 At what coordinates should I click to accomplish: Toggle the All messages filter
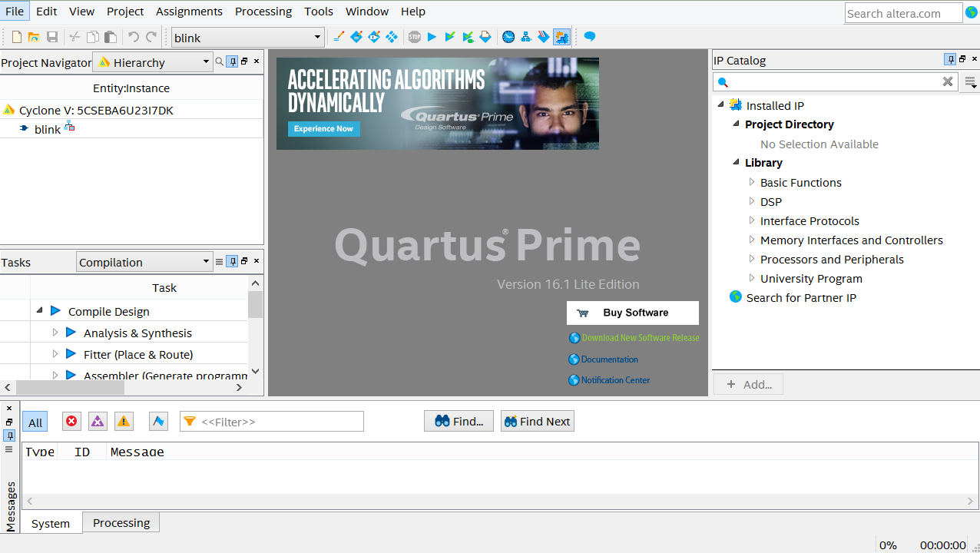[35, 422]
